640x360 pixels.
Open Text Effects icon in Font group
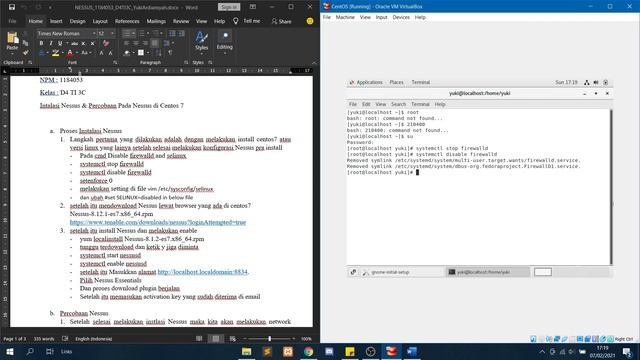point(42,53)
